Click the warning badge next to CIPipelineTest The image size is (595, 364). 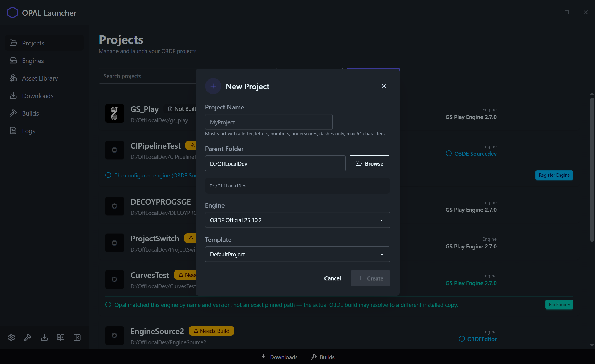point(191,146)
